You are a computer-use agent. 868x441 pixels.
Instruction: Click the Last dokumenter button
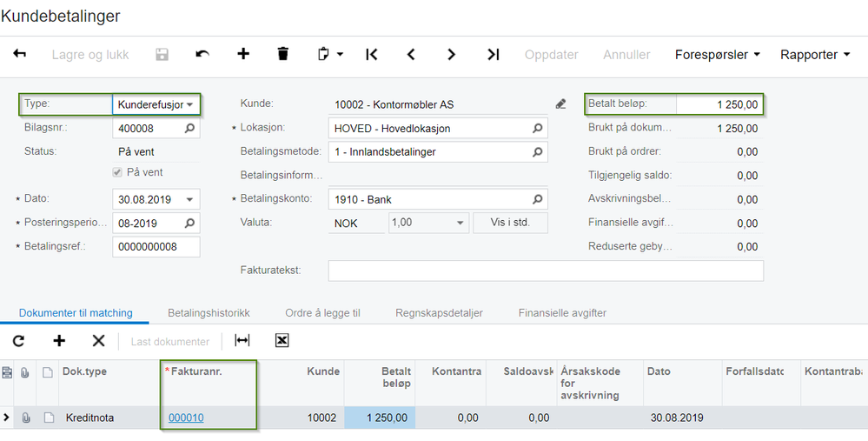click(x=170, y=342)
